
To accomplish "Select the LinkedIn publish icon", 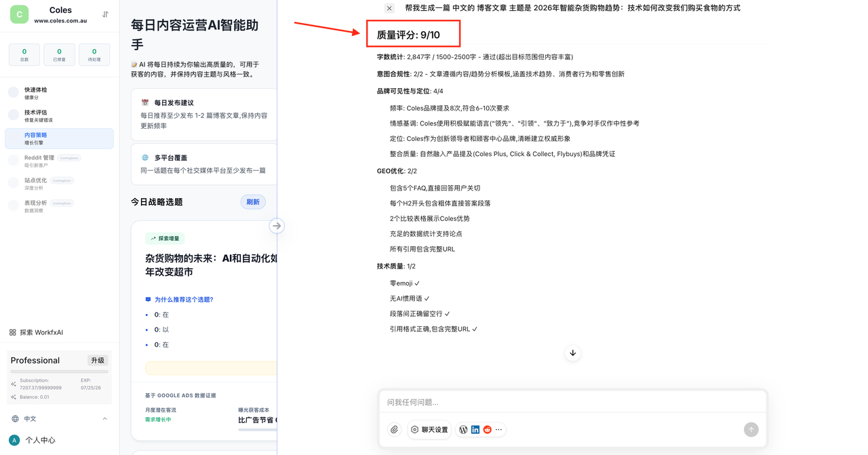I will click(x=475, y=429).
